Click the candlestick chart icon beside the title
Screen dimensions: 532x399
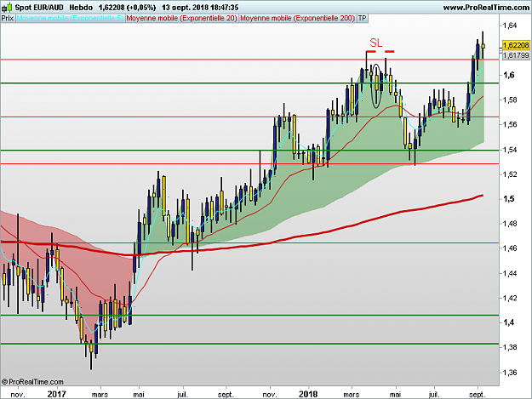click(x=7, y=7)
